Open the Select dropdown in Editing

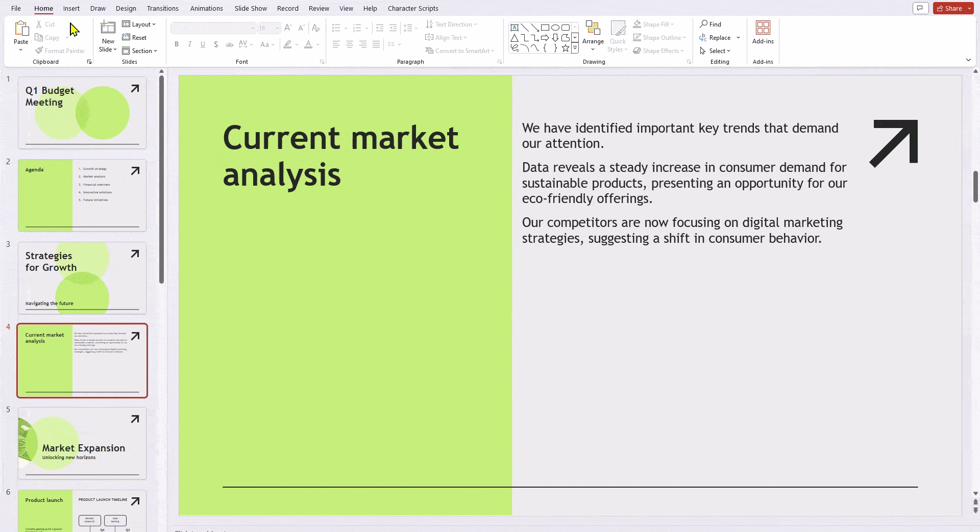pos(716,50)
